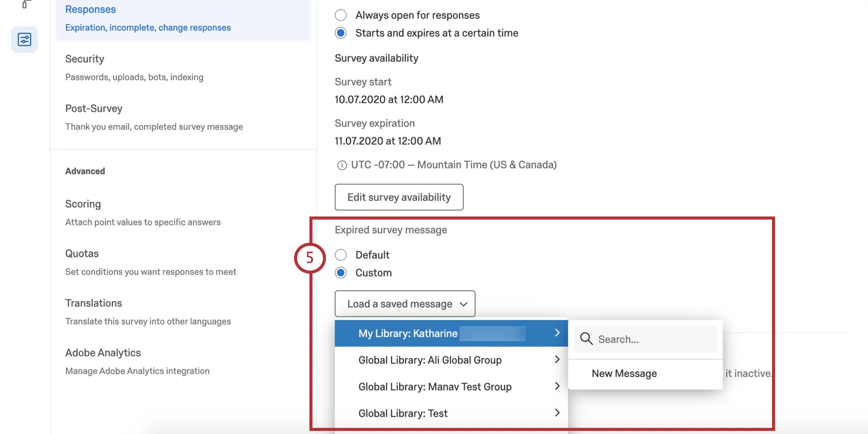Open the survey options sliders icon

click(25, 39)
